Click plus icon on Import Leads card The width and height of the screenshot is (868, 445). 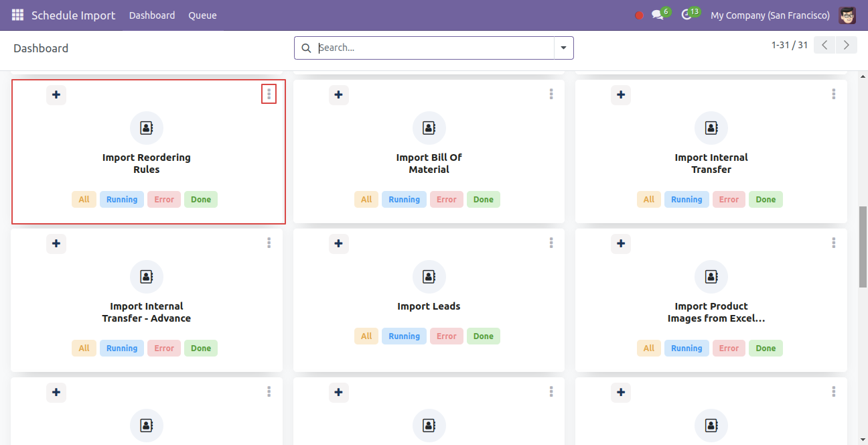click(339, 244)
